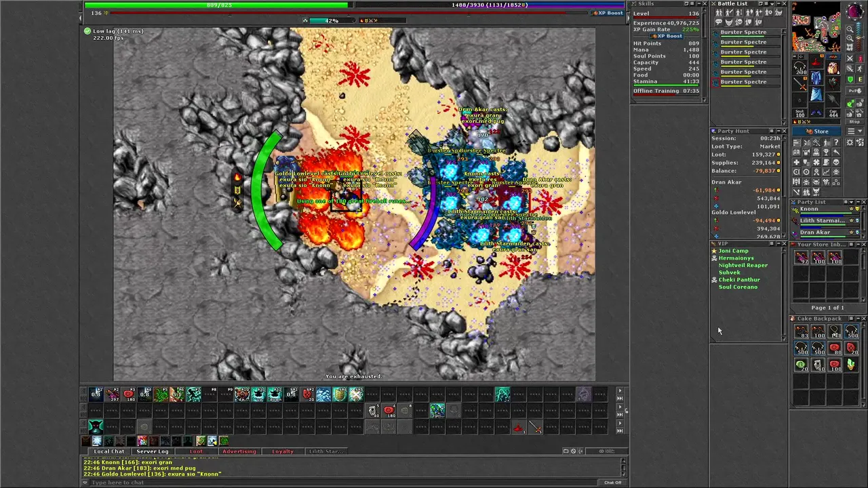
Task: Open the Loyalty chat tab
Action: point(283,451)
